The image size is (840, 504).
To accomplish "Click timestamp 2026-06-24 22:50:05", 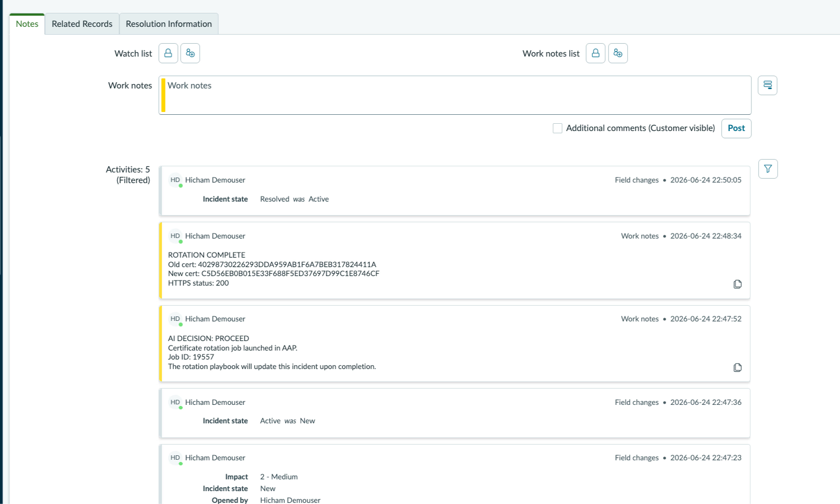I will 706,180.
